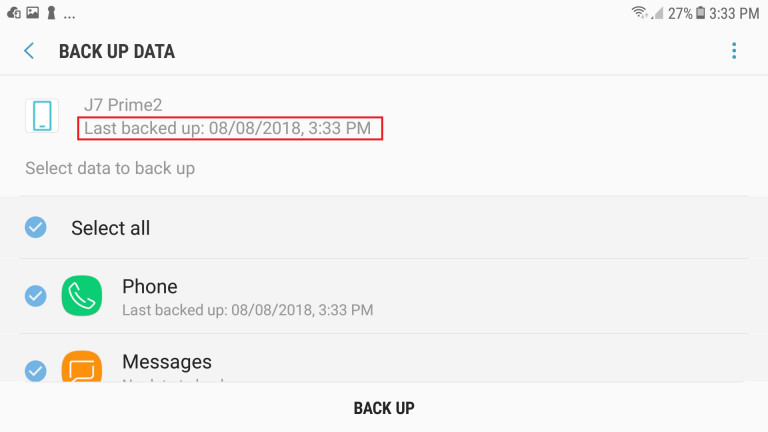
Task: Tap the orange Messages app icon
Action: [x=82, y=366]
